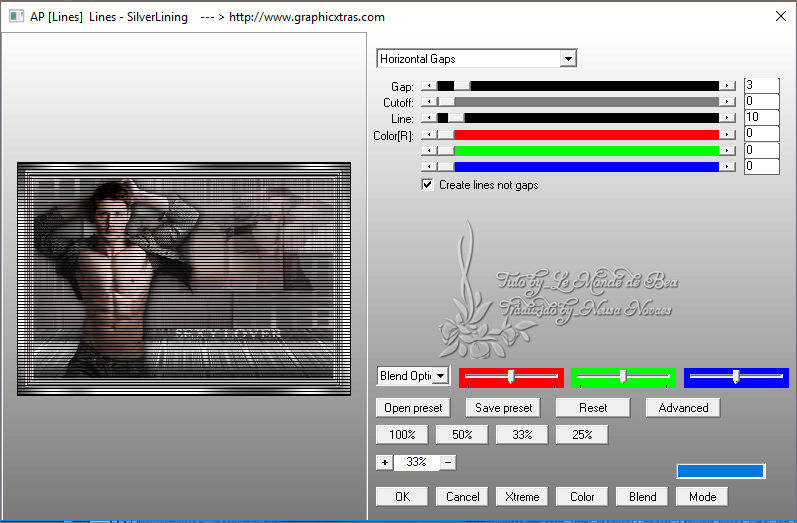The height and width of the screenshot is (523, 797).
Task: Click the green color value field
Action: (x=761, y=150)
